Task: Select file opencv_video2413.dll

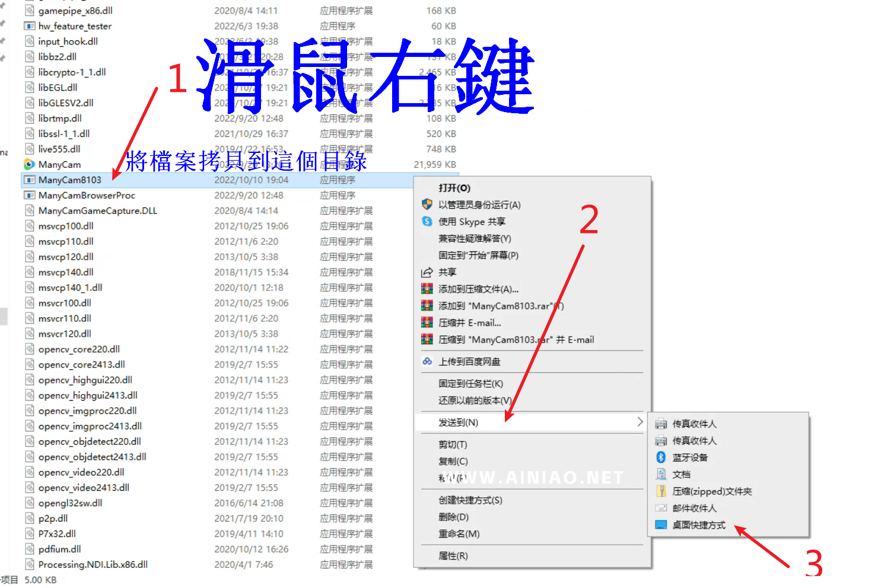Action: (x=84, y=487)
